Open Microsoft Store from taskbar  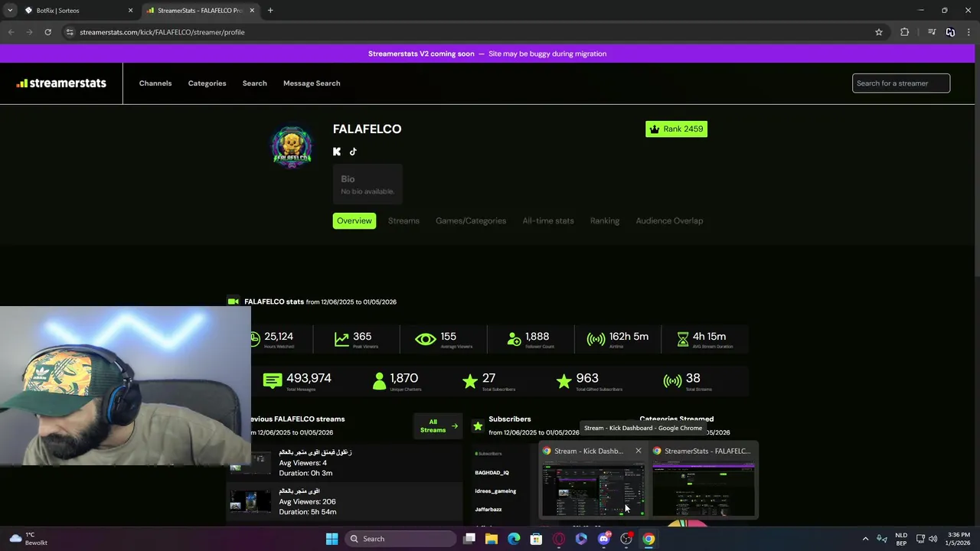(536, 539)
